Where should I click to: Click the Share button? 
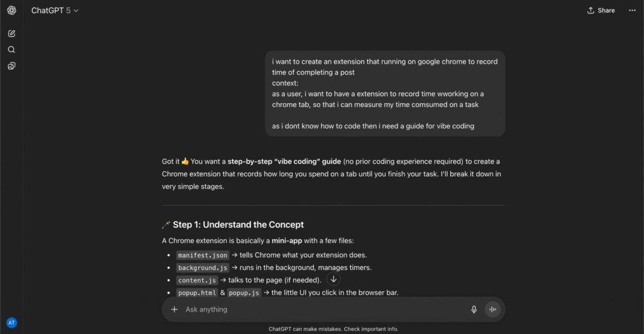pos(601,11)
